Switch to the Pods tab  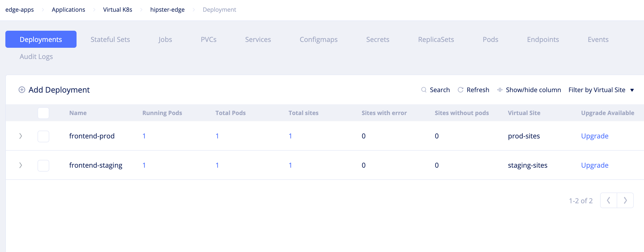(490, 39)
